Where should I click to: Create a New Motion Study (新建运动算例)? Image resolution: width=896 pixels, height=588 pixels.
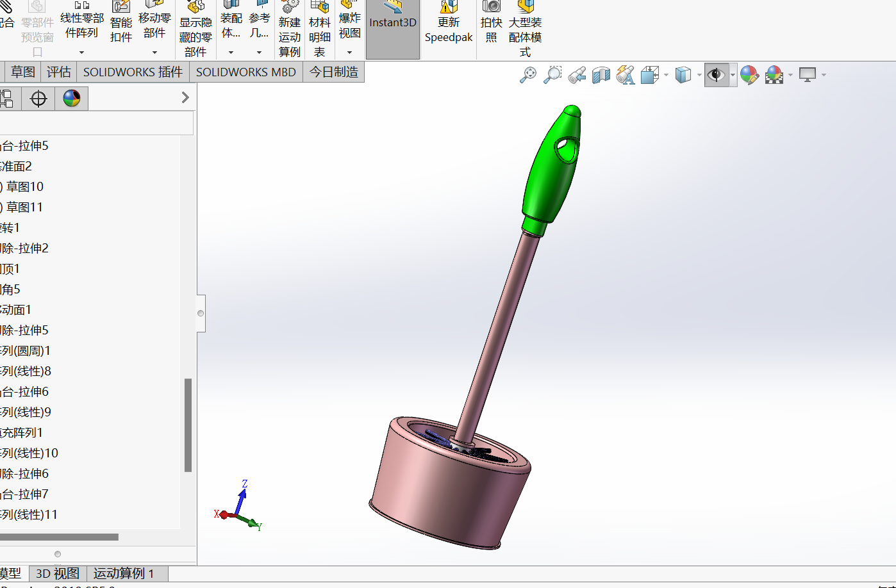point(290,29)
